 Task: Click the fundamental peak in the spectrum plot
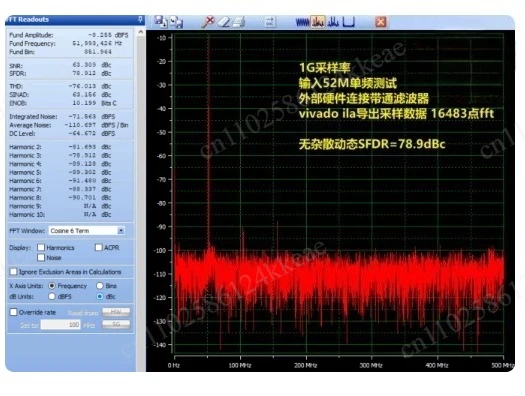coord(208,141)
